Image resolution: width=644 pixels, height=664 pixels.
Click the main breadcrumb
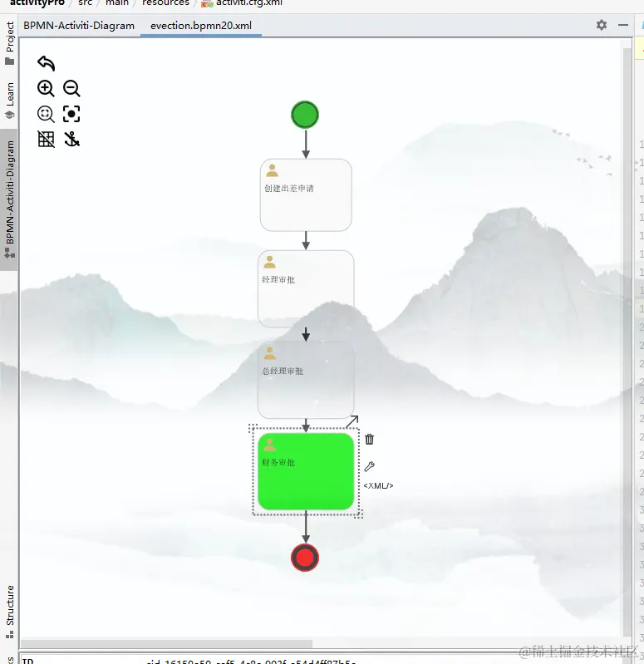tap(117, 3)
